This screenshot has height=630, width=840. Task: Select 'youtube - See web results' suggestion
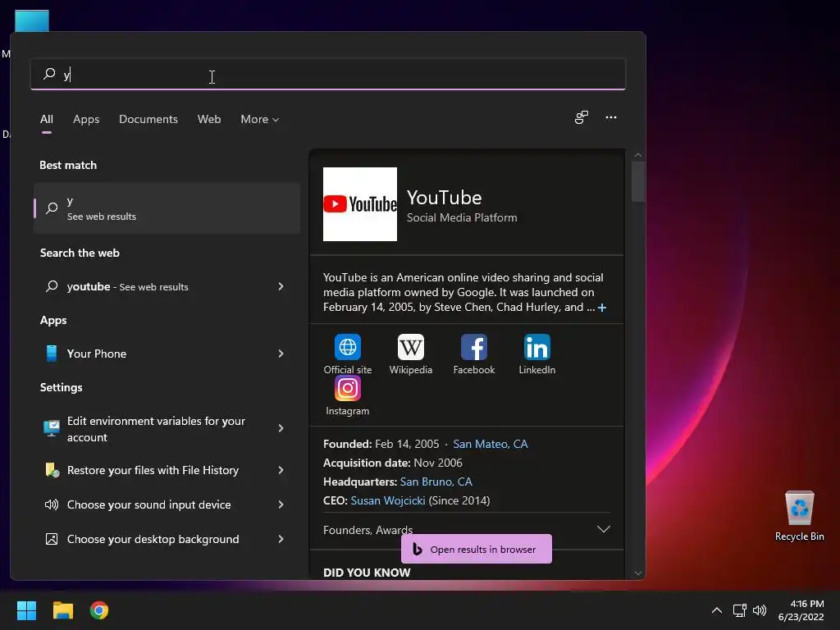[167, 286]
